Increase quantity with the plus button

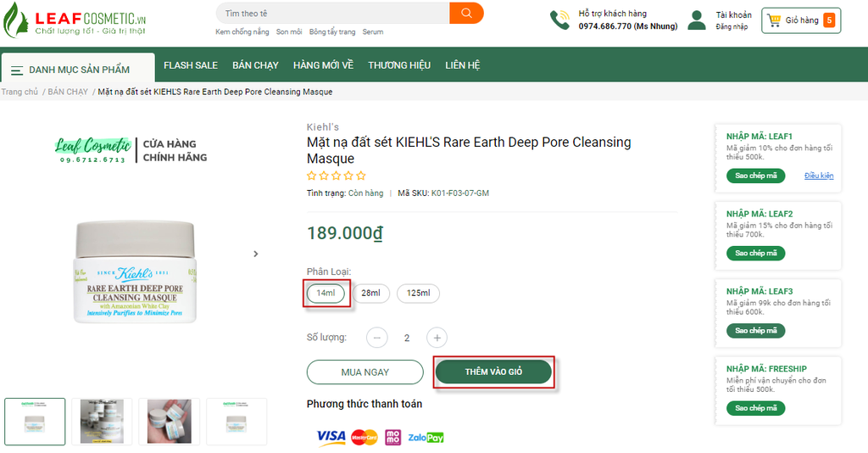(x=437, y=338)
